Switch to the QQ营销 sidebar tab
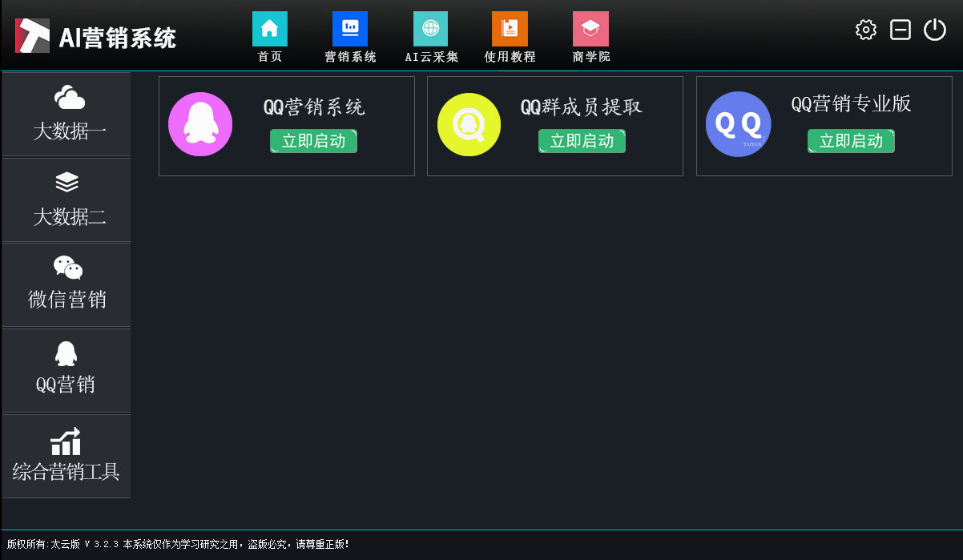The image size is (963, 560). (66, 370)
